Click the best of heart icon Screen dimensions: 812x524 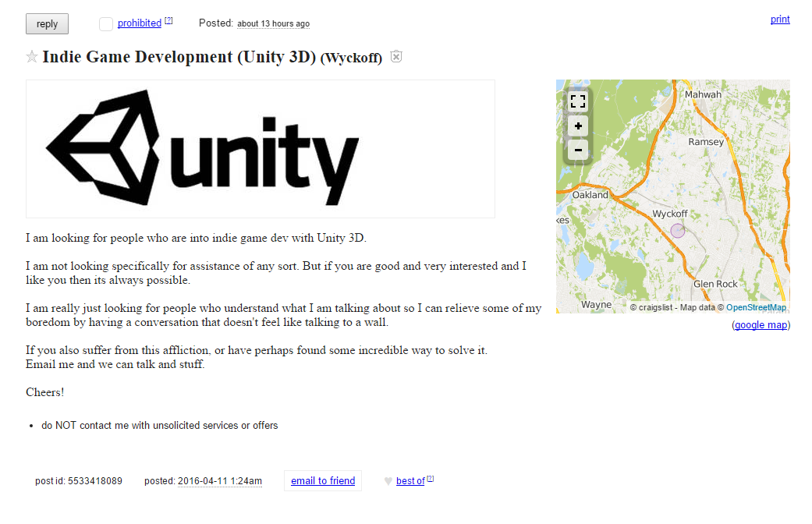[x=388, y=481]
